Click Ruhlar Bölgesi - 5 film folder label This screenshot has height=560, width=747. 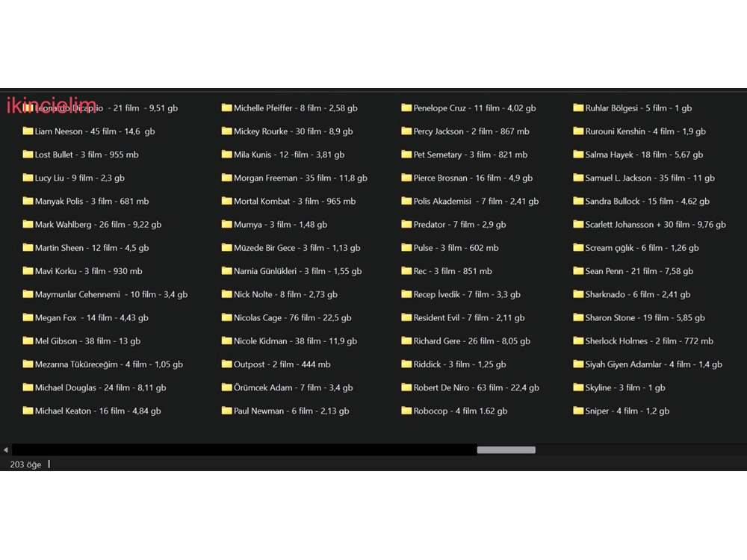tap(639, 108)
